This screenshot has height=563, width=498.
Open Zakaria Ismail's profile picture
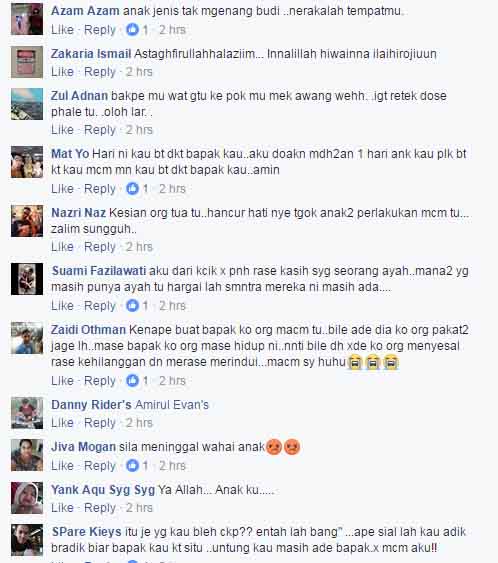click(27, 62)
